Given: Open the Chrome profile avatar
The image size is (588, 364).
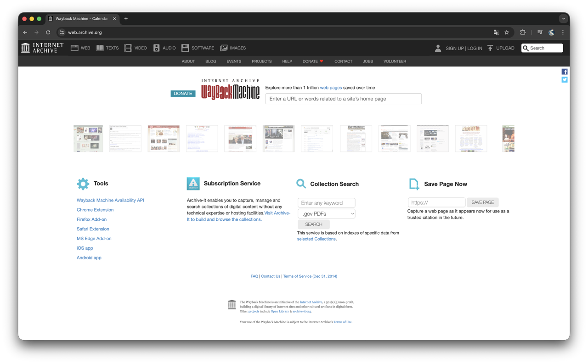Looking at the screenshot, I should [x=551, y=33].
